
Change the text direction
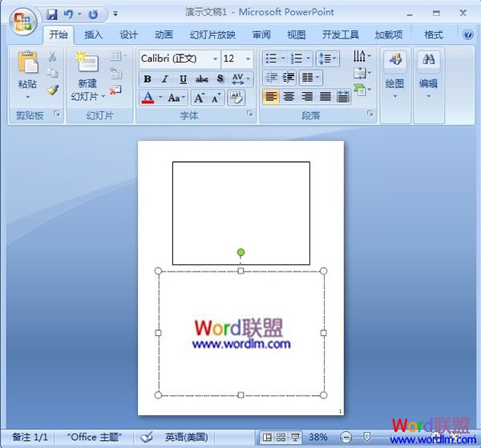pyautogui.click(x=362, y=56)
